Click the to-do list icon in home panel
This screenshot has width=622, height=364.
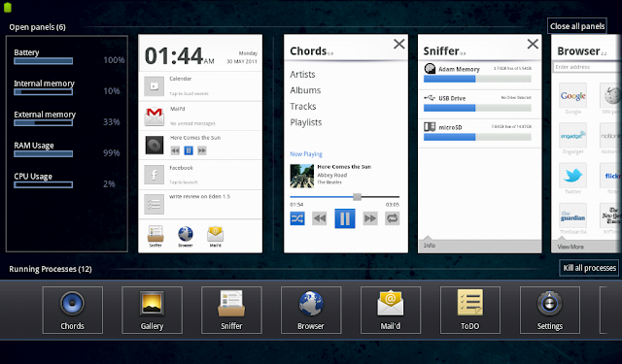click(154, 204)
